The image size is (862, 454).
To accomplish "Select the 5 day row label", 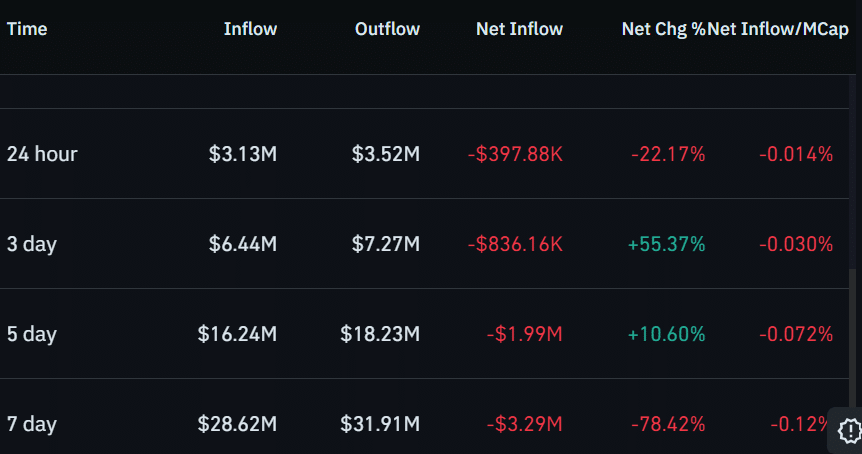I will (x=32, y=334).
